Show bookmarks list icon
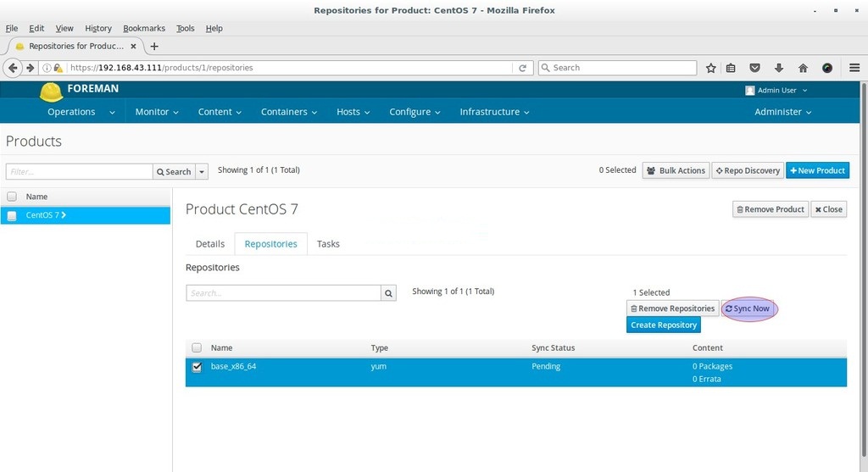868x472 pixels. 731,68
